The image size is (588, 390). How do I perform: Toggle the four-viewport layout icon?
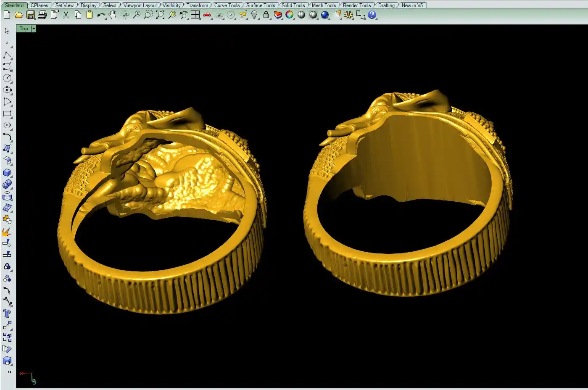[x=195, y=15]
